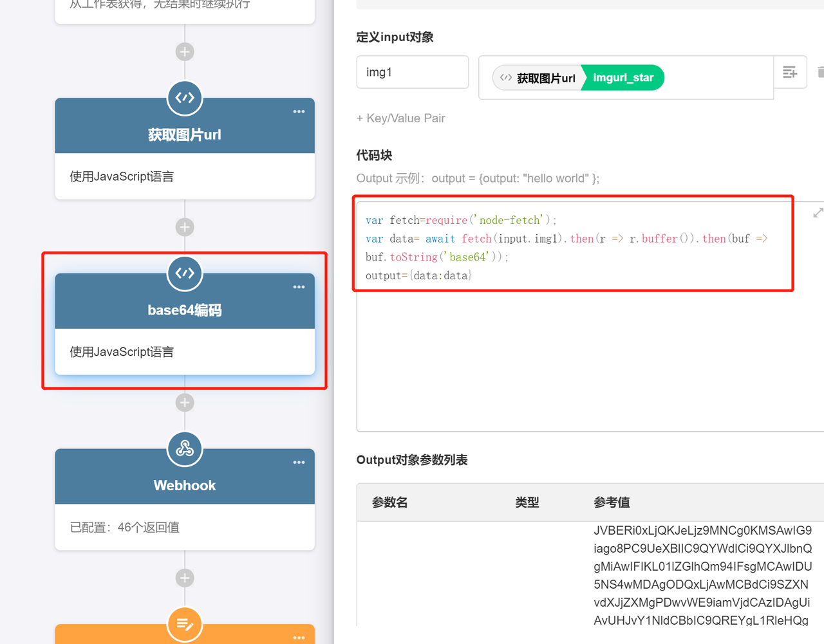Click the + Key/Value Pair link

[400, 118]
